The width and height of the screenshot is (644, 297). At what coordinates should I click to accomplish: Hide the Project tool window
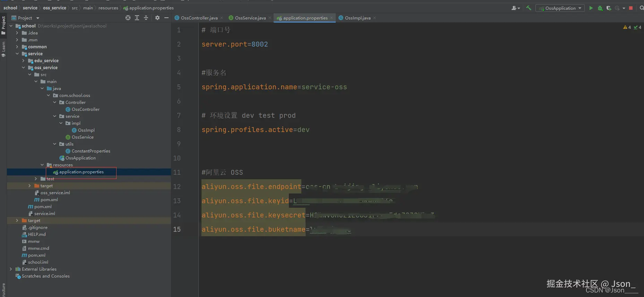click(166, 18)
